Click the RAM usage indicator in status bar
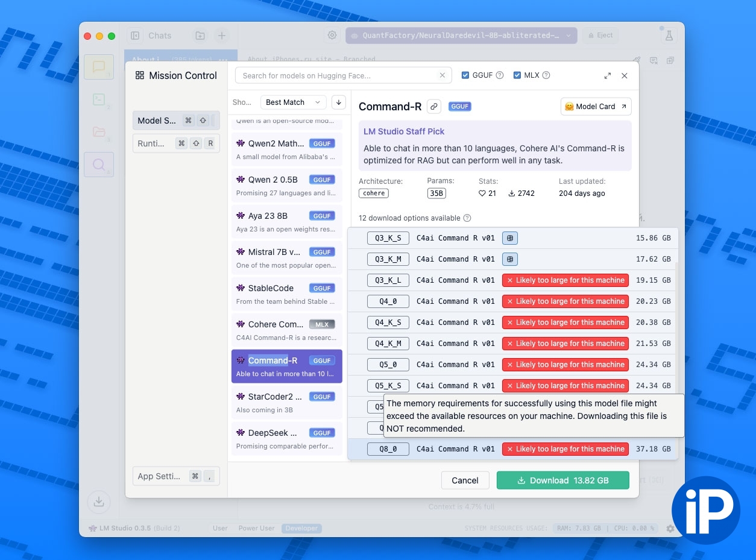 tap(578, 529)
